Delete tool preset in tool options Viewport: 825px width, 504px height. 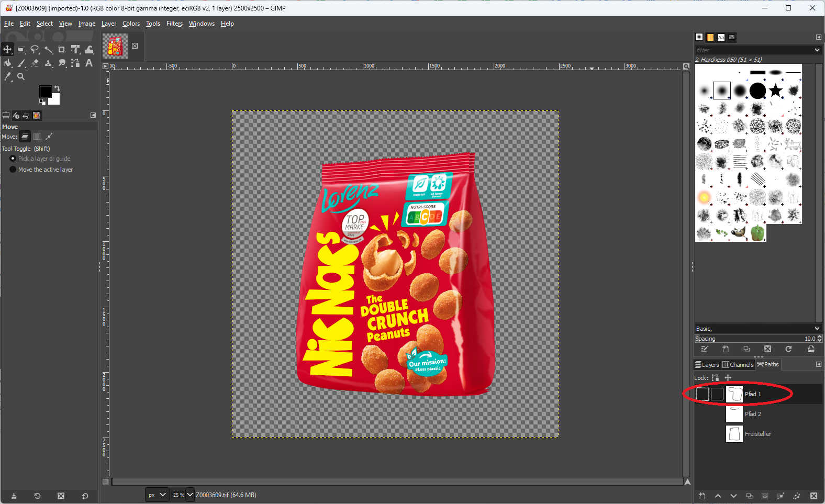[61, 496]
